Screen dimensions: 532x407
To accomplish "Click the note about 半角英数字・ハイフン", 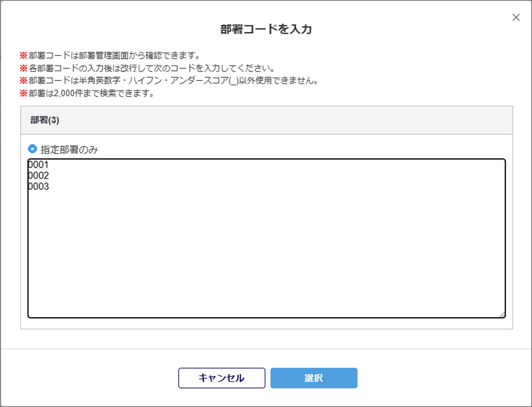I will point(170,81).
